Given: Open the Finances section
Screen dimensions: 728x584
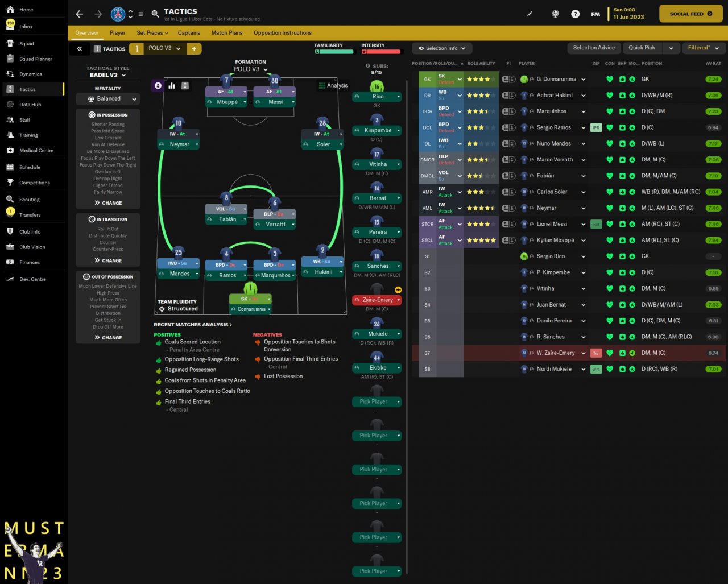Looking at the screenshot, I should (x=29, y=263).
